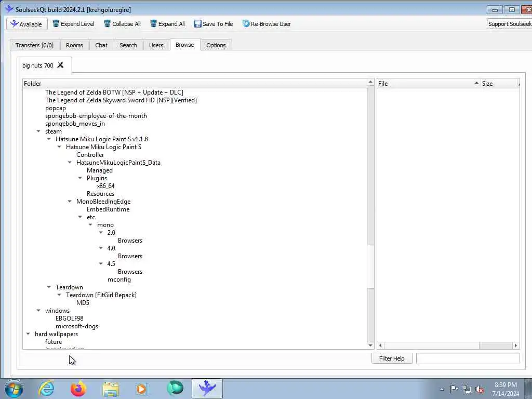The image size is (532, 399).
Task: Select the MD5 folder
Action: pos(83,303)
